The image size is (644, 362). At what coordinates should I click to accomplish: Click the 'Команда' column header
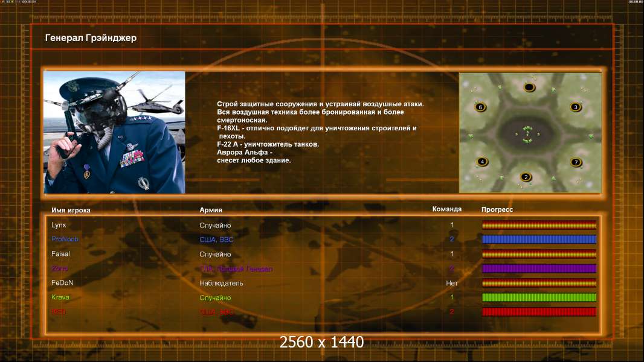click(x=447, y=209)
